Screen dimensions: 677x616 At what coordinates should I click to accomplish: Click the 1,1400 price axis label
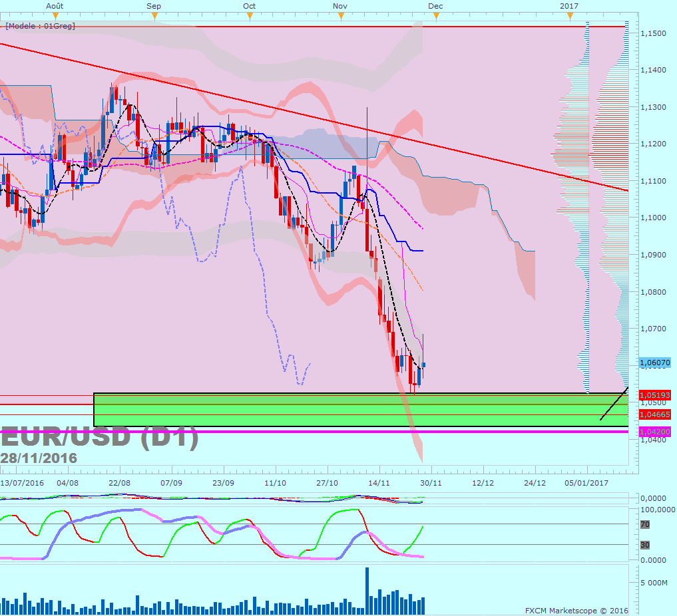point(653,70)
